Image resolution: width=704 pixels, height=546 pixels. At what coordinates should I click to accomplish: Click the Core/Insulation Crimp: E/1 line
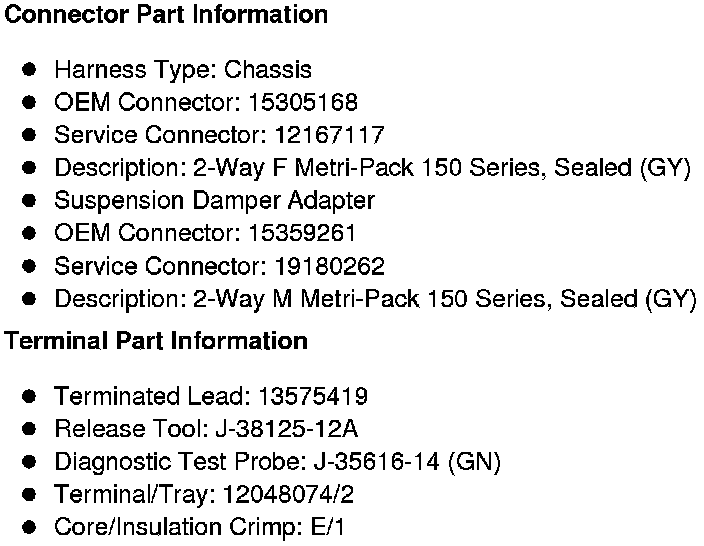pos(199,527)
